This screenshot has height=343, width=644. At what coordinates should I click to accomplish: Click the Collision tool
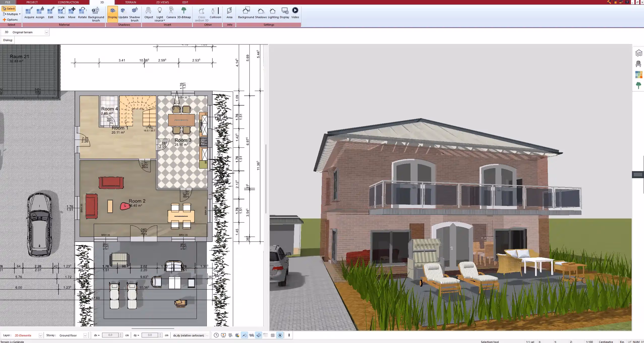(x=215, y=13)
